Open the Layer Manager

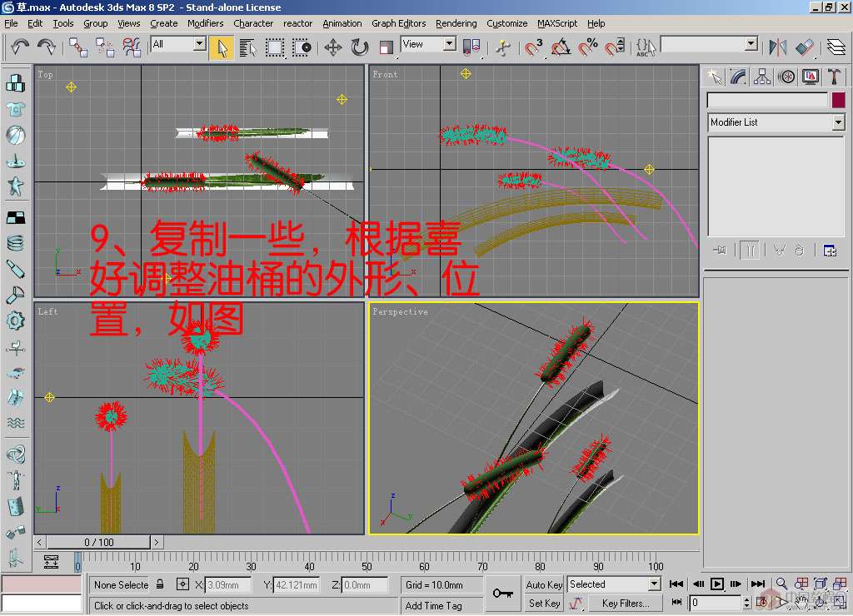[836, 47]
